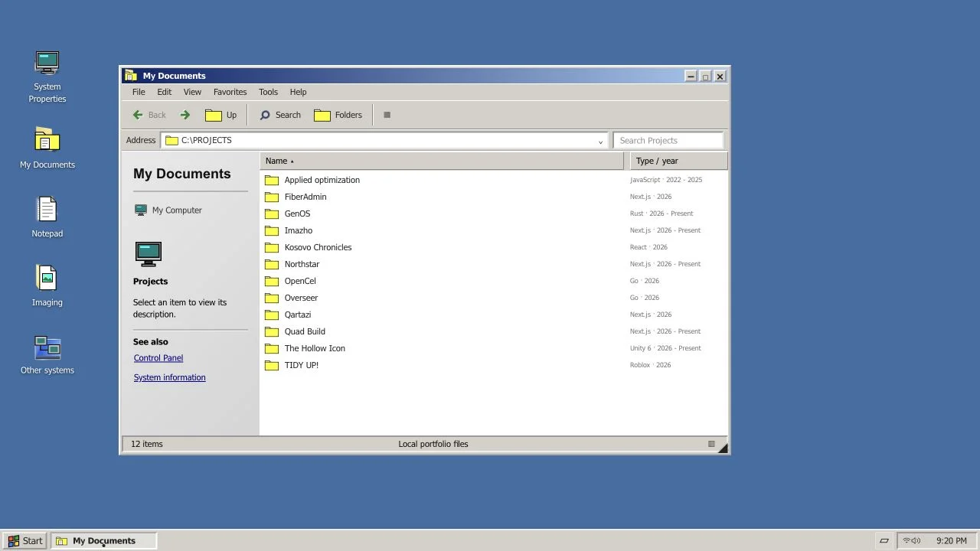
Task: Click the 'React · 2026' text
Action: (x=648, y=247)
